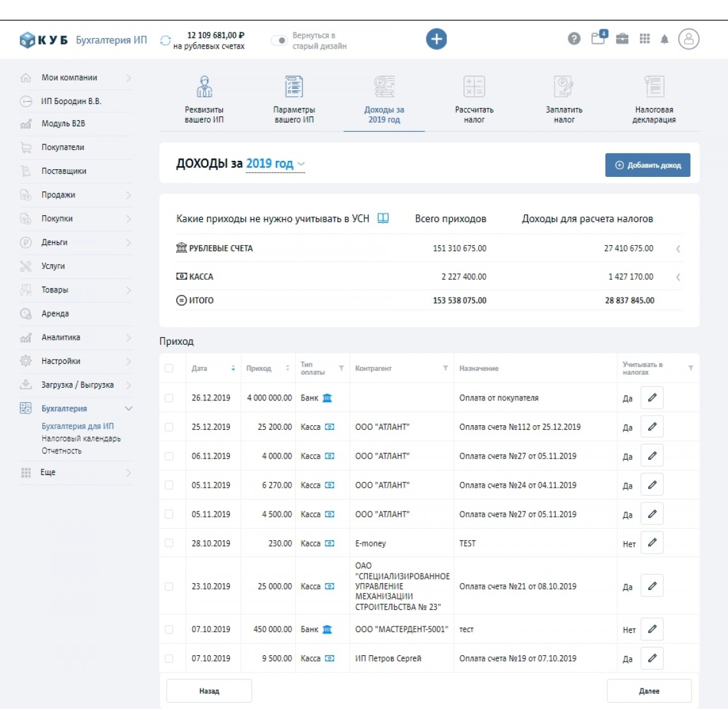The height and width of the screenshot is (728, 728).
Task: Edit the 06.11.2019 income row
Action: 652,455
